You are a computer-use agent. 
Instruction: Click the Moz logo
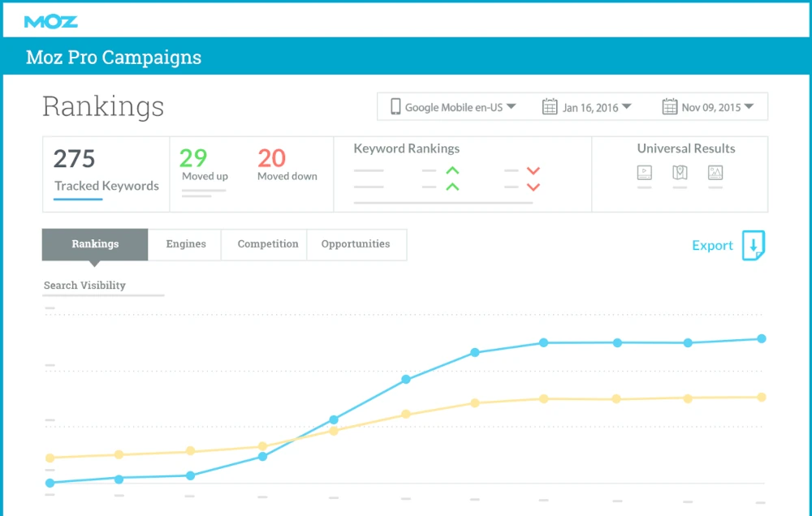[50, 22]
